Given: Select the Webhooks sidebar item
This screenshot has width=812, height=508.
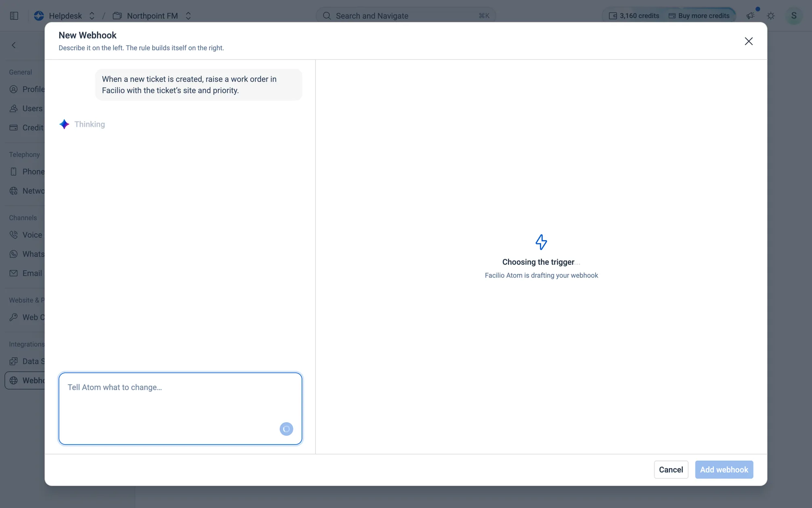Looking at the screenshot, I should (25, 380).
